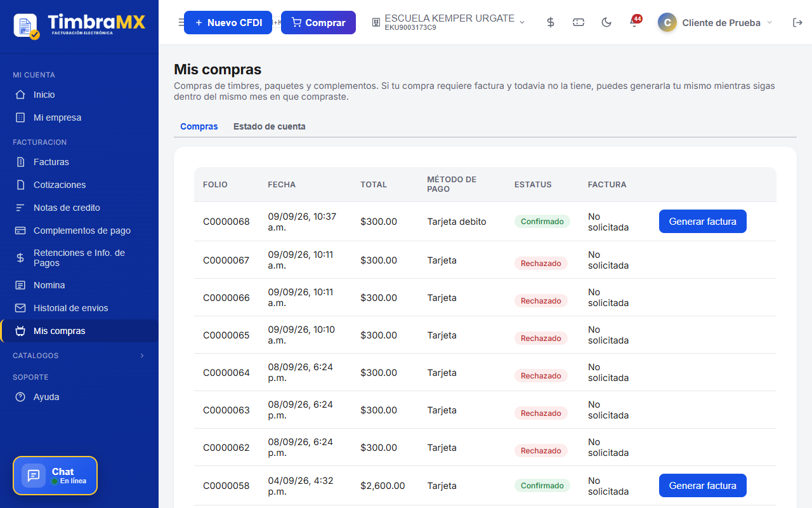Click the Comprar button
The image size is (812, 508).
tap(318, 22)
